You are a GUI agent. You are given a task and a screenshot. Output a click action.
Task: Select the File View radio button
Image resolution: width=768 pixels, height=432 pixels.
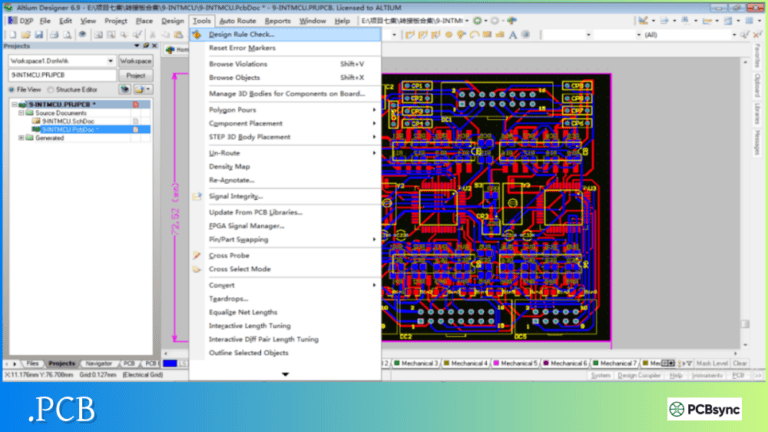point(11,89)
